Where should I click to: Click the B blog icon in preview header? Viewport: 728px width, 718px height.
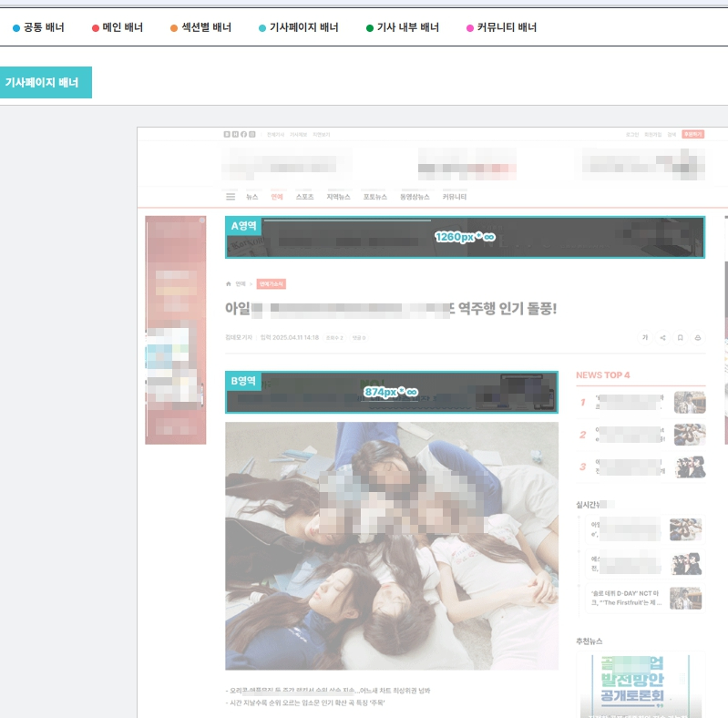[227, 134]
